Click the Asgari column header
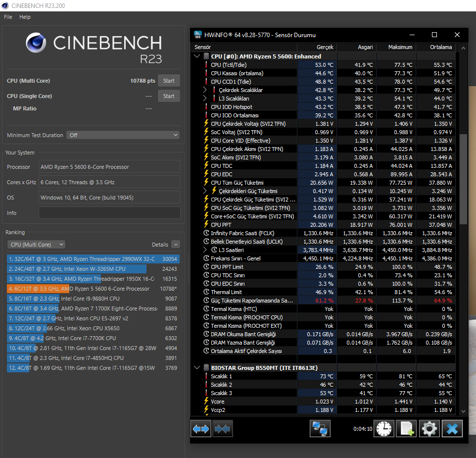 coord(357,47)
